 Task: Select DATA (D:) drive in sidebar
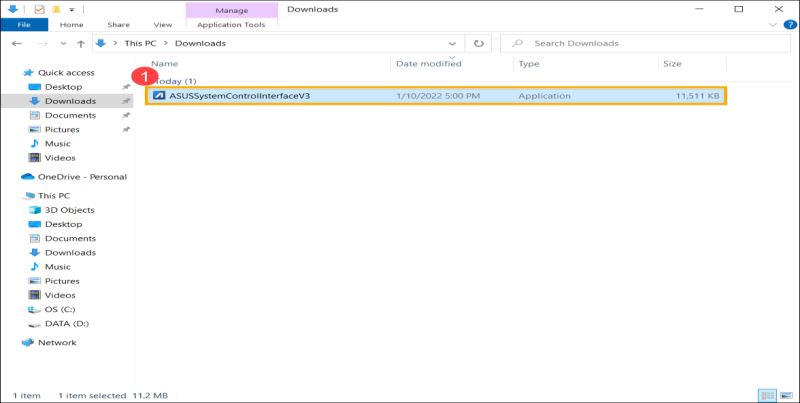[66, 324]
